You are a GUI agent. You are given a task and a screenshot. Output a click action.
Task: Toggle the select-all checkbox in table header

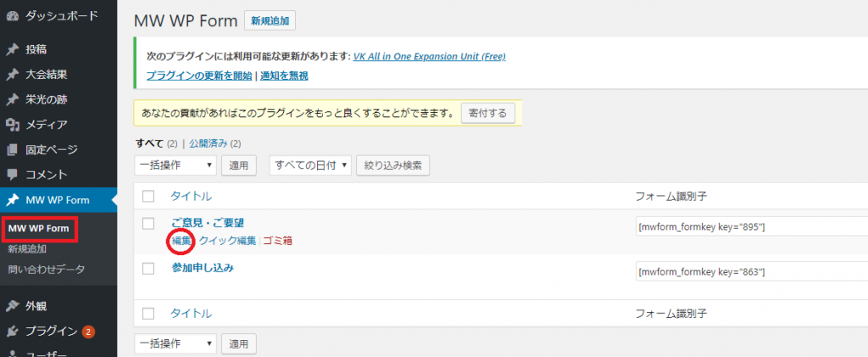click(x=148, y=196)
